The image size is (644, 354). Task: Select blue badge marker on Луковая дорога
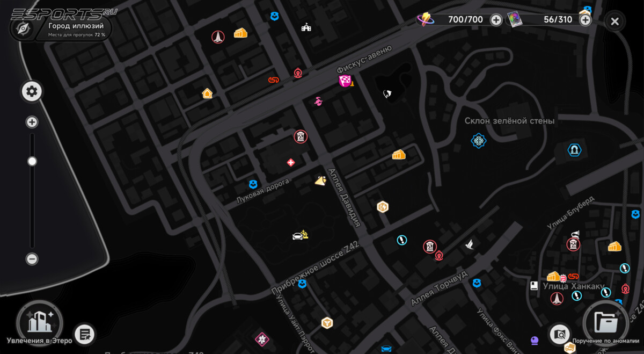click(253, 184)
